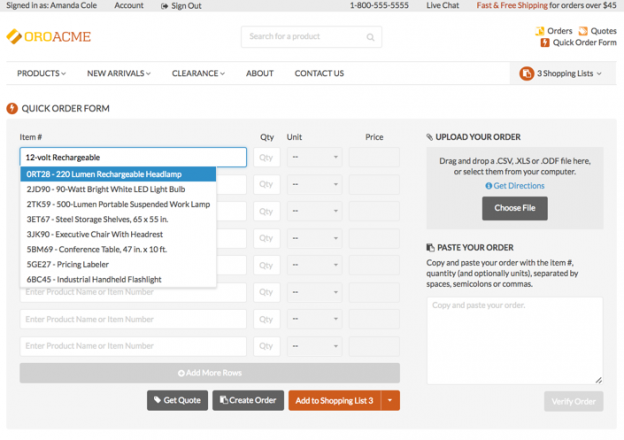Select 5GE27 - Pricing Labeler suggestion
This screenshot has width=624, height=440.
pyautogui.click(x=118, y=265)
